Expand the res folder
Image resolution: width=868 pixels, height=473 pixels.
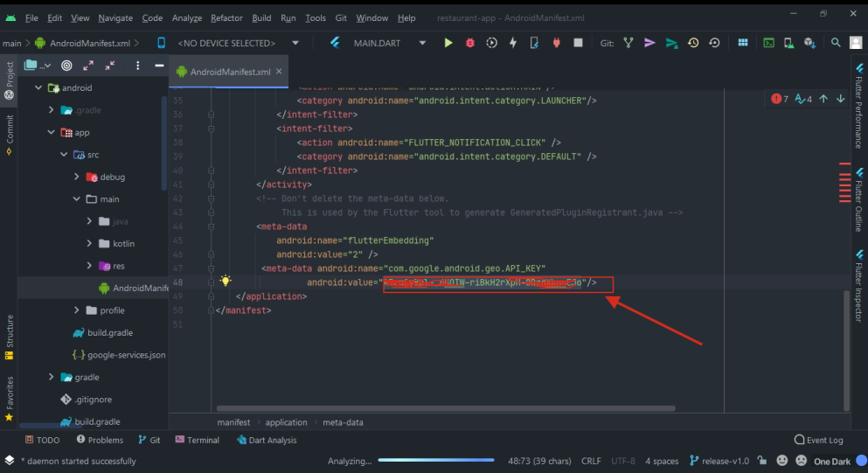coord(89,265)
